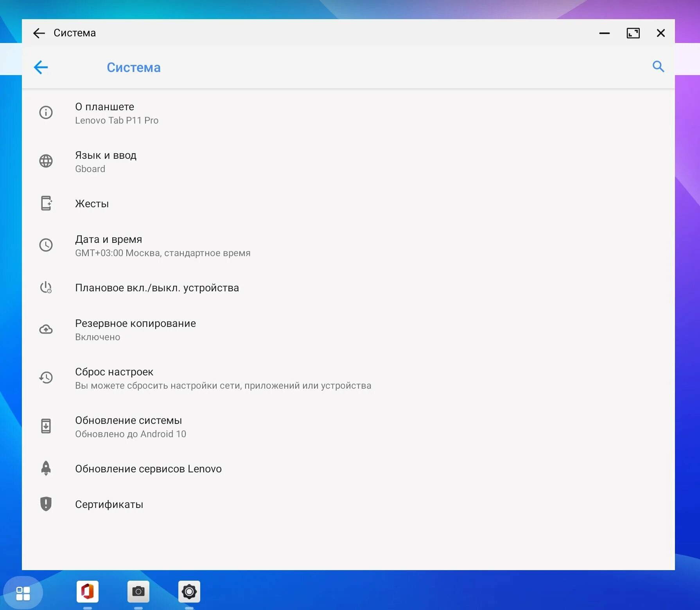Click the cloud backup icon
The width and height of the screenshot is (700, 610).
[46, 329]
